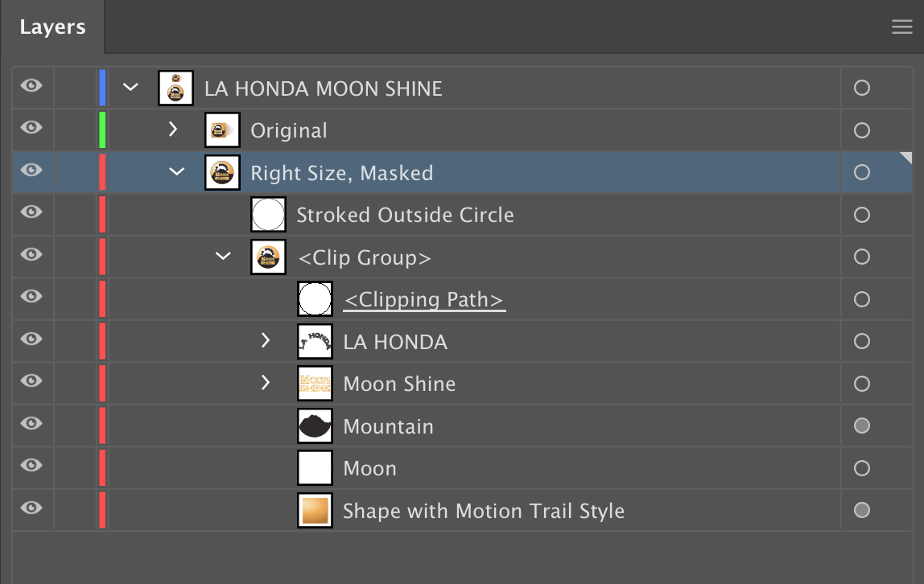Select the Original layer name
924x584 pixels.
pyautogui.click(x=289, y=130)
